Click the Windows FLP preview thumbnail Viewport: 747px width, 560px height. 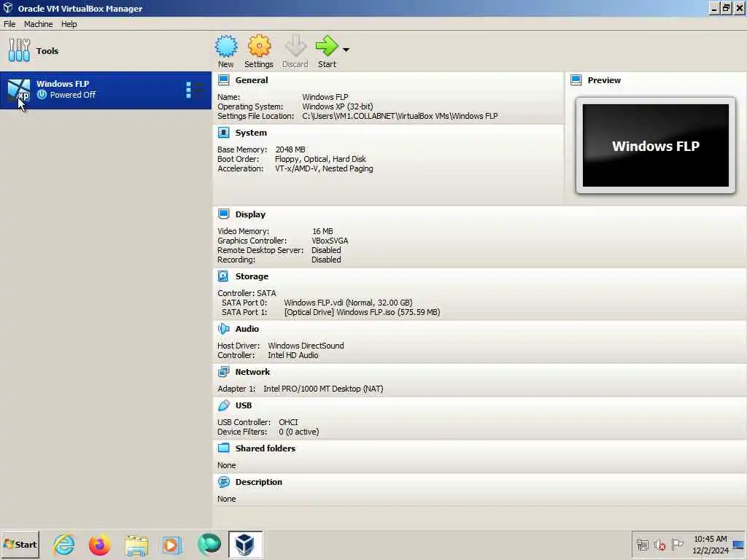(656, 146)
